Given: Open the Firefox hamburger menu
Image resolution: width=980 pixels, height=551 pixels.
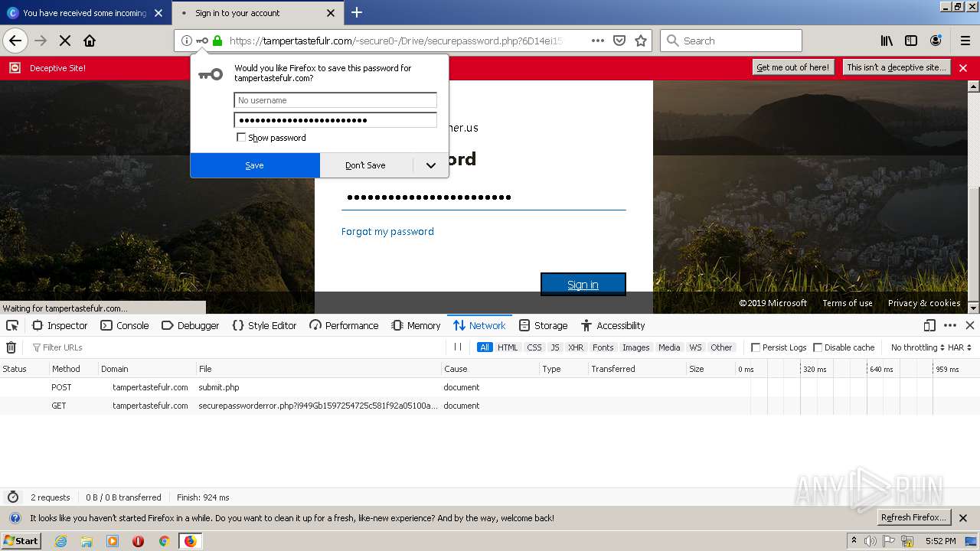Looking at the screenshot, I should point(965,41).
